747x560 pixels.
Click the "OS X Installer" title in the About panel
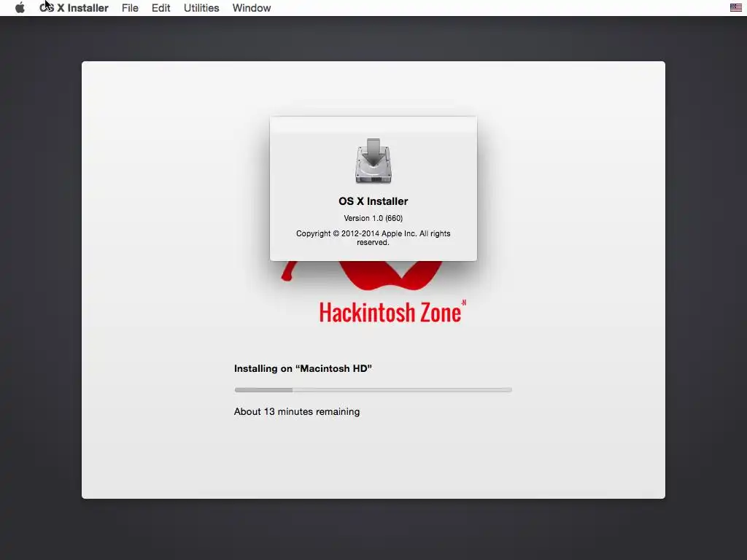click(x=373, y=201)
